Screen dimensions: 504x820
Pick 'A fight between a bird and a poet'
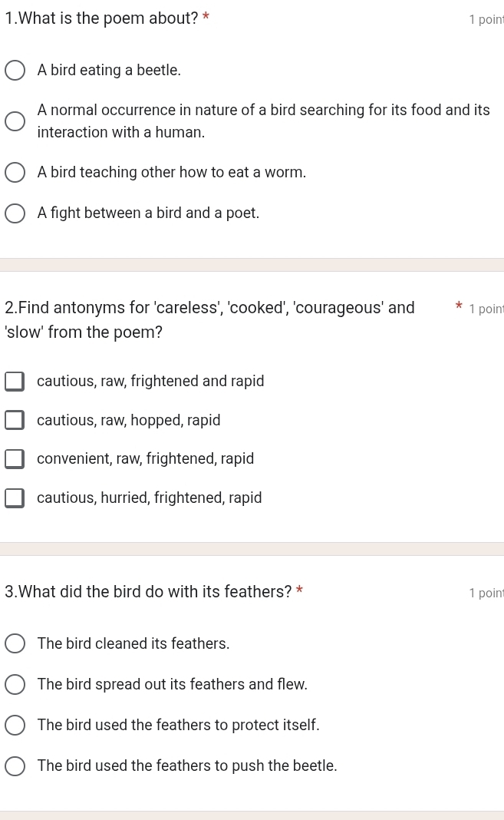click(15, 213)
